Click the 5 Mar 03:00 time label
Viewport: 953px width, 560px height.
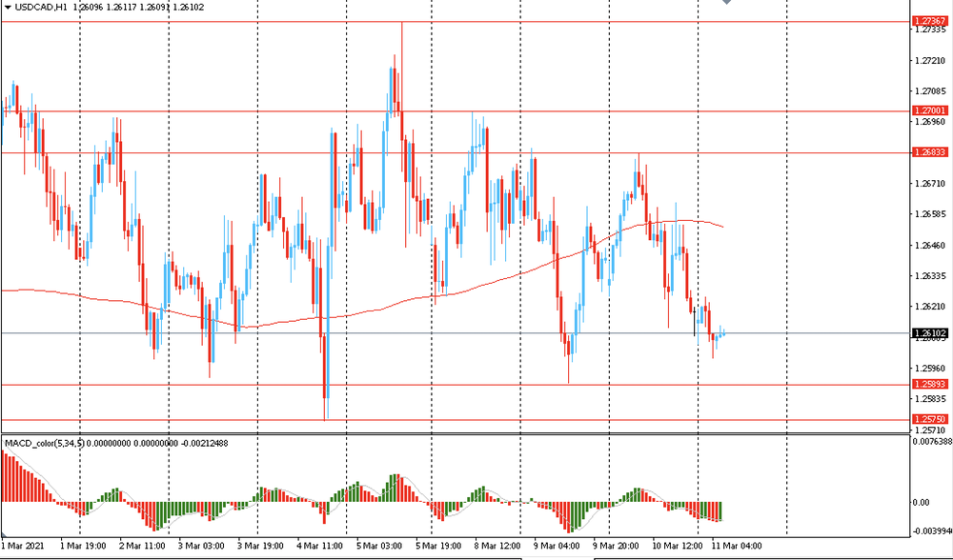click(x=379, y=547)
